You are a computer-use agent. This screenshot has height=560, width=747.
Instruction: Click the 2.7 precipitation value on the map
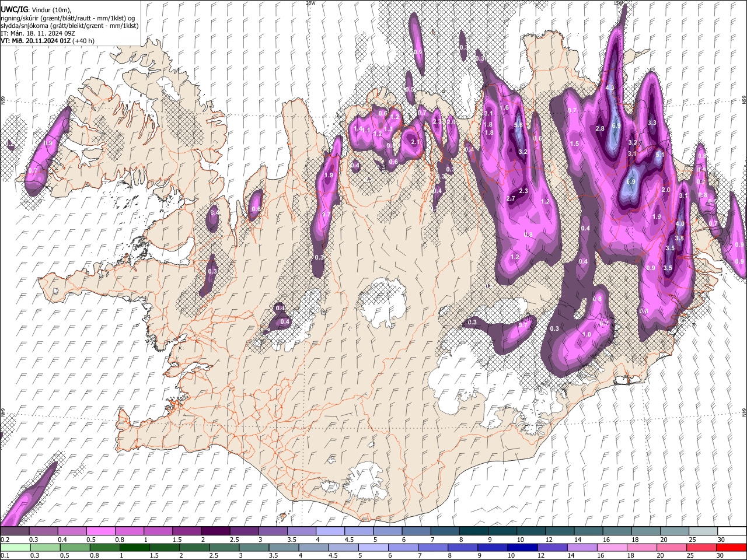pyautogui.click(x=511, y=198)
